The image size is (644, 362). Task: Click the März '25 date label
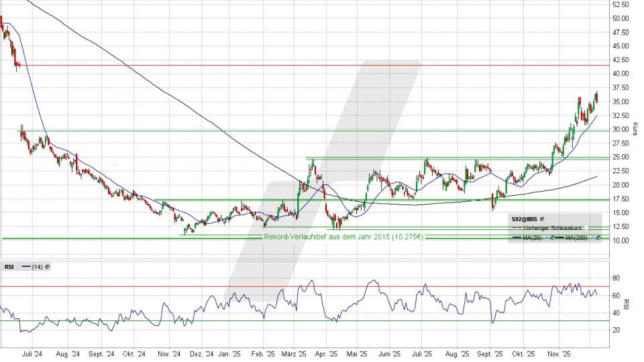pos(294,354)
